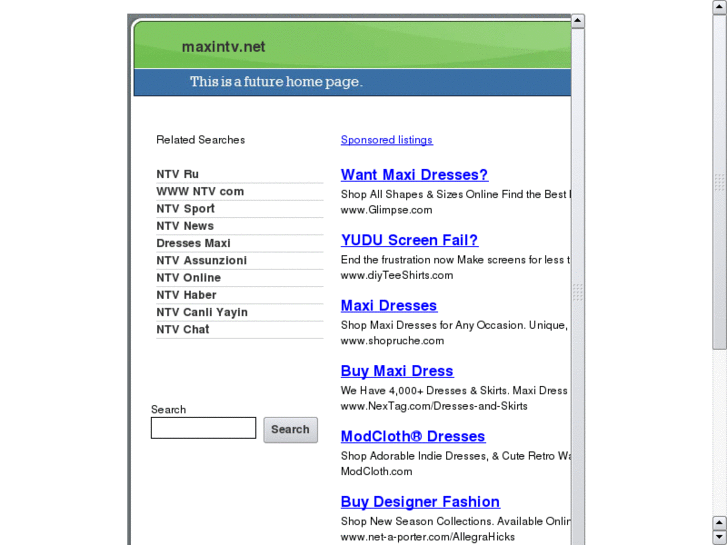Select the Dresses Maxi related search
Image resolution: width=727 pixels, height=545 pixels.
click(193, 243)
